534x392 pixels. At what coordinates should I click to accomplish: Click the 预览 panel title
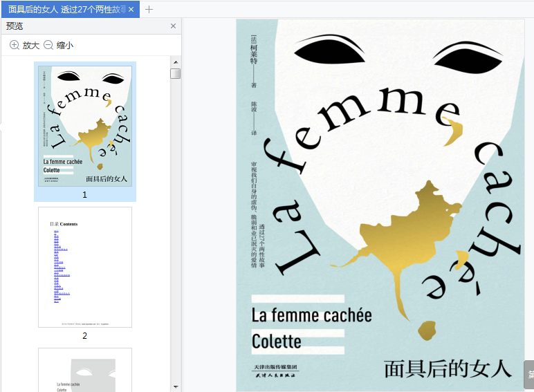15,26
